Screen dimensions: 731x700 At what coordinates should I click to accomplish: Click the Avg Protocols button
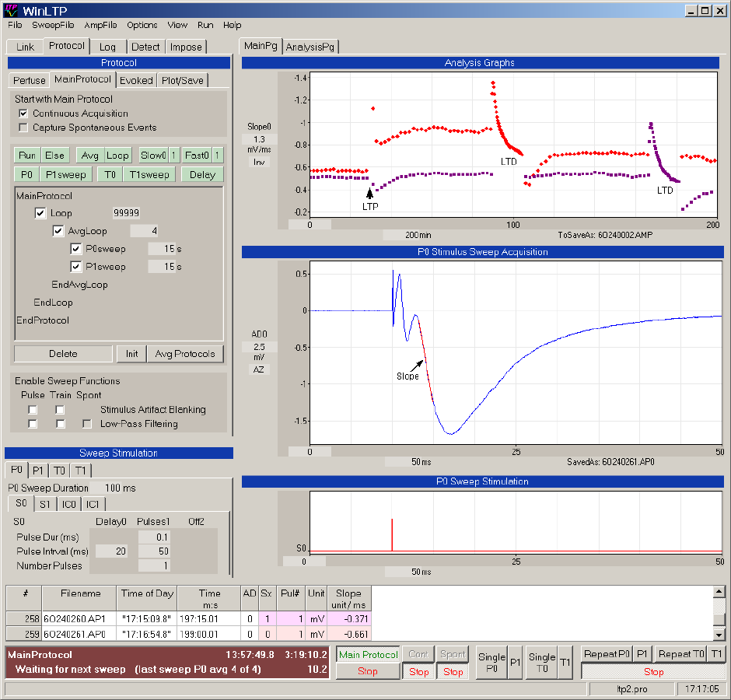pos(185,354)
